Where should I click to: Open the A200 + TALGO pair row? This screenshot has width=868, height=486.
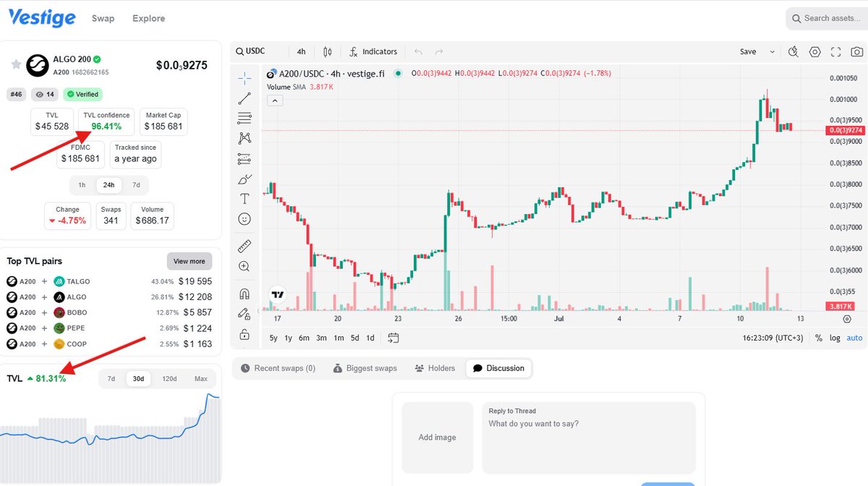tap(109, 281)
